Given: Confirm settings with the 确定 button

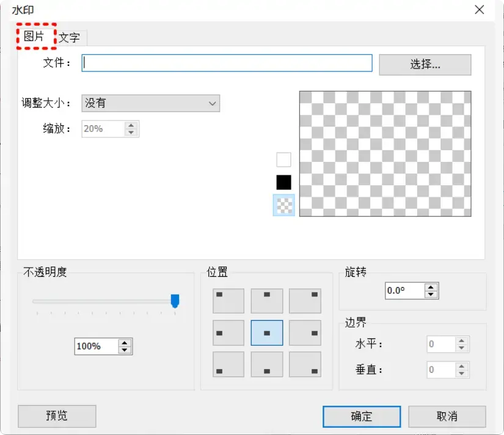Looking at the screenshot, I should (x=361, y=416).
